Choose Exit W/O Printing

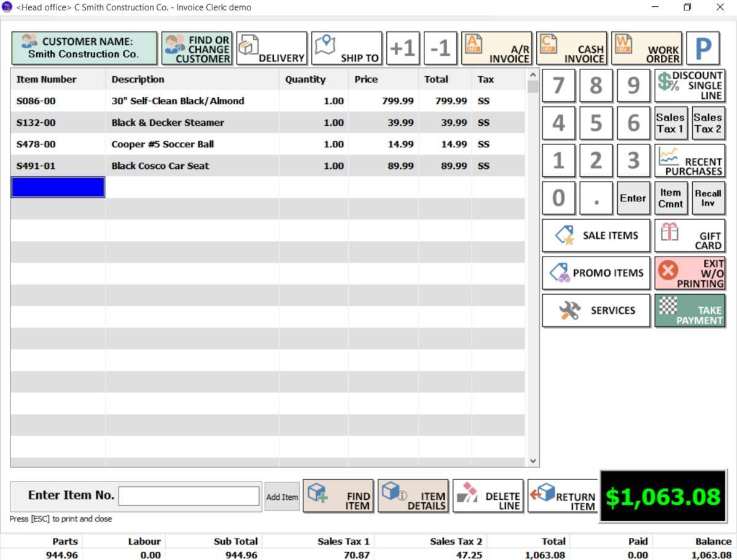(x=690, y=273)
